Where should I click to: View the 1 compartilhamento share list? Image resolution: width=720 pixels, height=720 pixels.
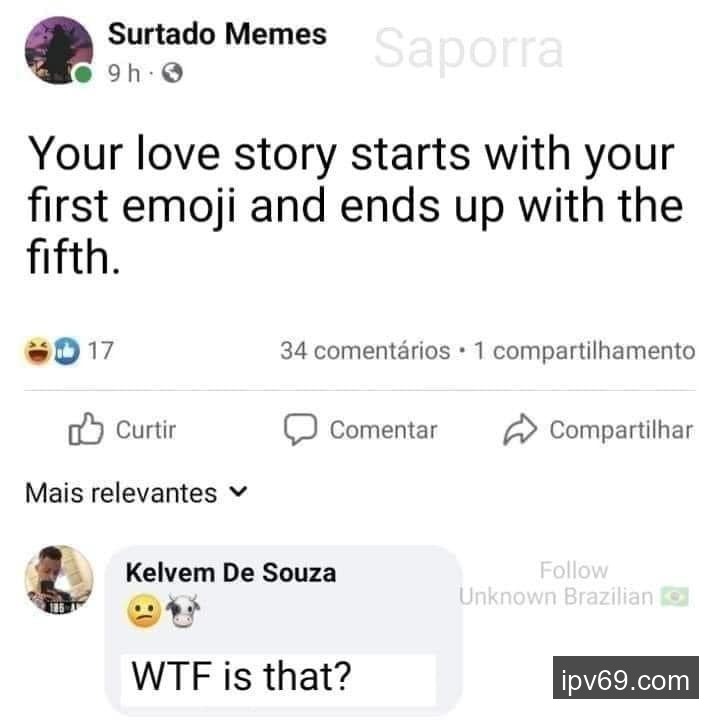click(x=584, y=351)
